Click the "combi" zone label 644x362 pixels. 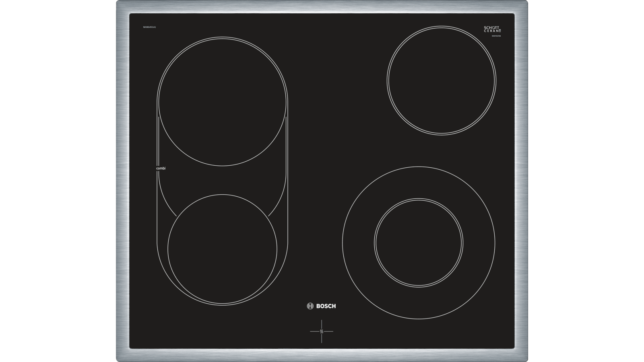tap(161, 168)
